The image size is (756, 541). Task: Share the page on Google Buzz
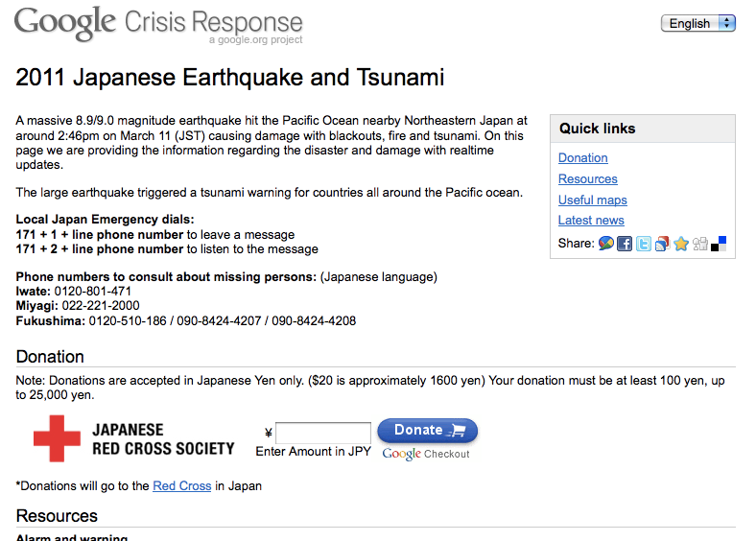[606, 244]
